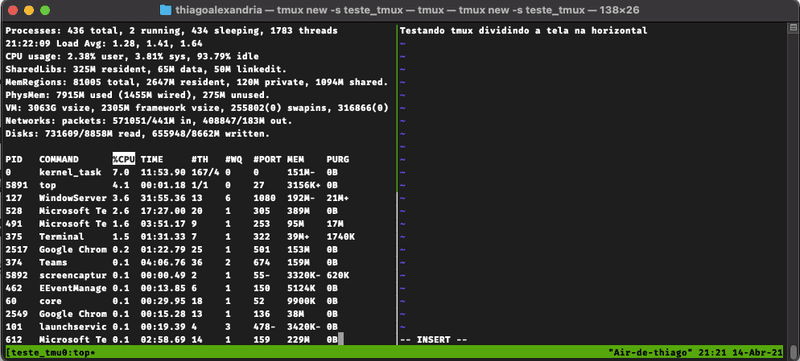Click the folder icon in the title bar
This screenshot has height=361, width=800.
[165, 10]
